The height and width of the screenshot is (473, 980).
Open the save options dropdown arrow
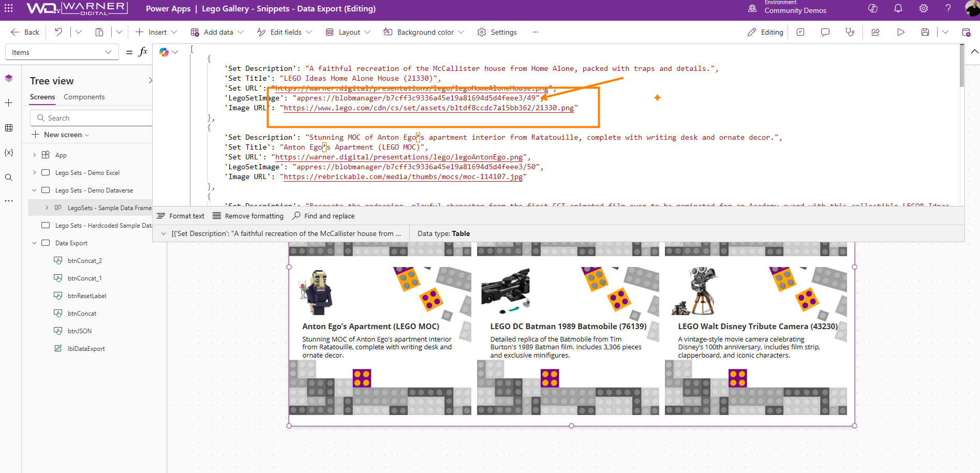coord(945,32)
